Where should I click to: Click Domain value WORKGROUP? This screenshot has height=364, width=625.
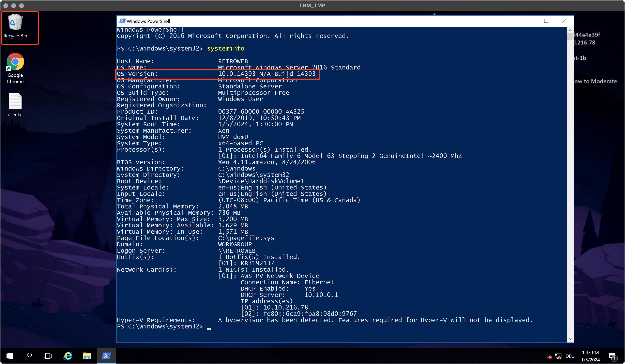(x=235, y=244)
